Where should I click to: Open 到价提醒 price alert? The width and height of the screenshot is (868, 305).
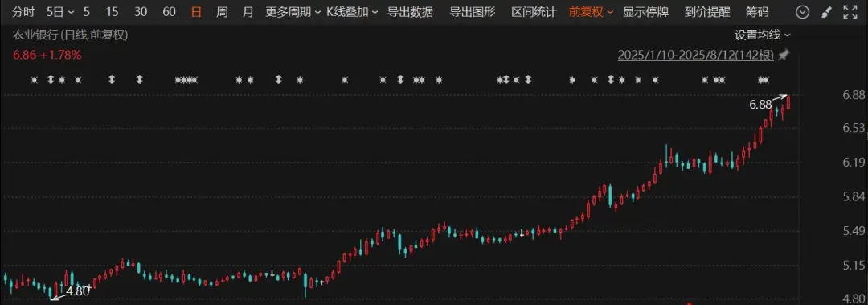(x=707, y=11)
